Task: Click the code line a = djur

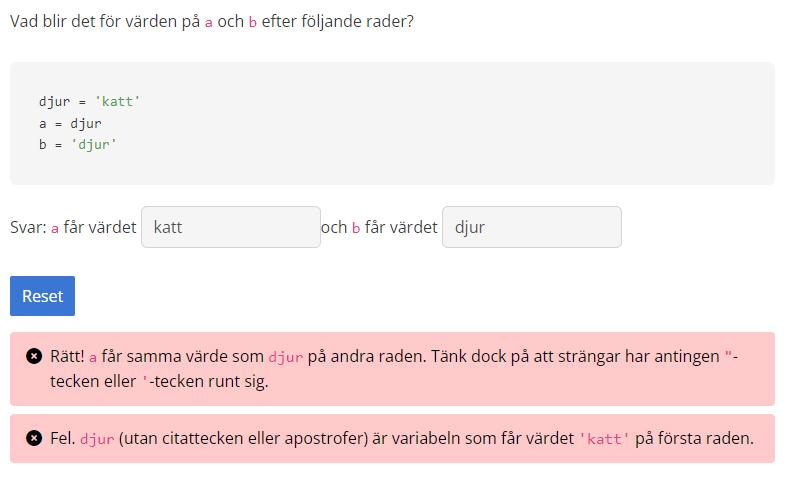Action: [70, 123]
